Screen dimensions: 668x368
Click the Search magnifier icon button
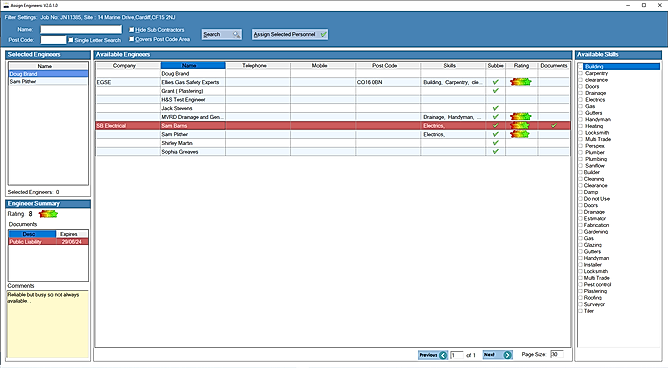[x=236, y=34]
